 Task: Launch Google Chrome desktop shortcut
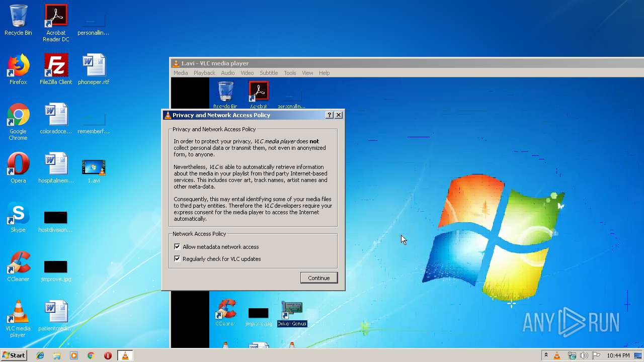tap(18, 122)
